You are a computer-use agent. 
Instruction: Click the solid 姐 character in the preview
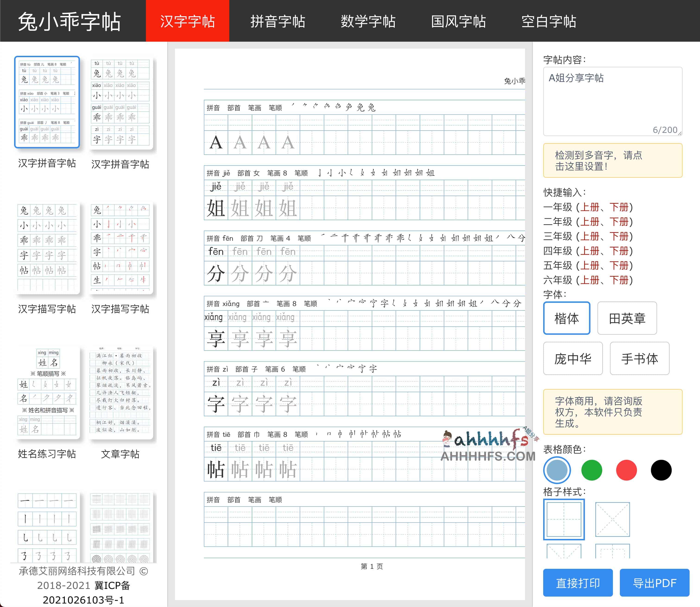[x=216, y=208]
